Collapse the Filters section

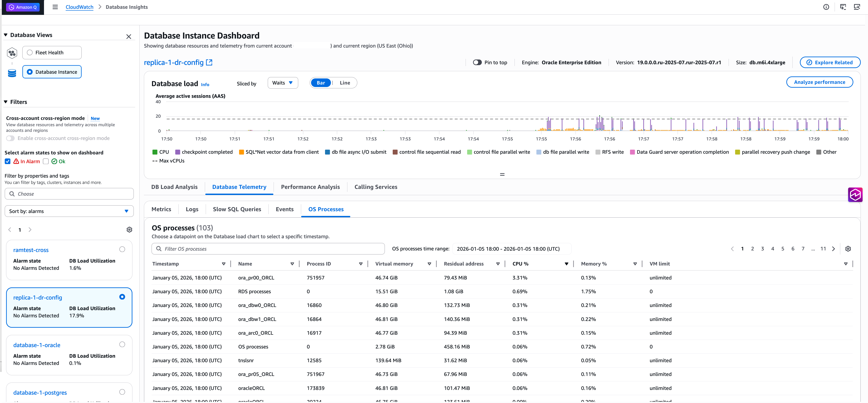[6, 102]
